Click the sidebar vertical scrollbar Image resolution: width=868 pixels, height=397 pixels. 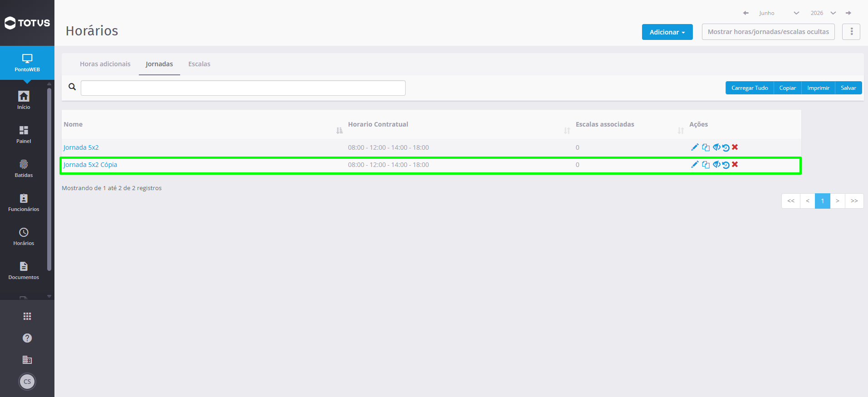point(49,179)
